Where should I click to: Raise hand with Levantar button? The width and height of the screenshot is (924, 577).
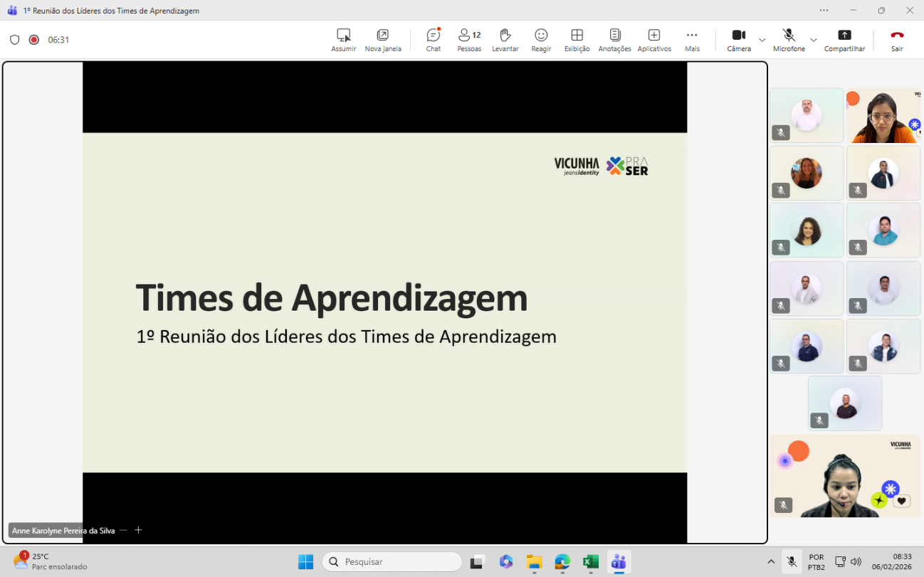coord(505,40)
